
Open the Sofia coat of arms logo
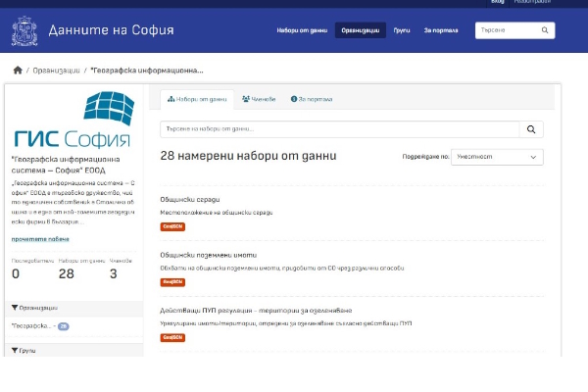point(24,30)
